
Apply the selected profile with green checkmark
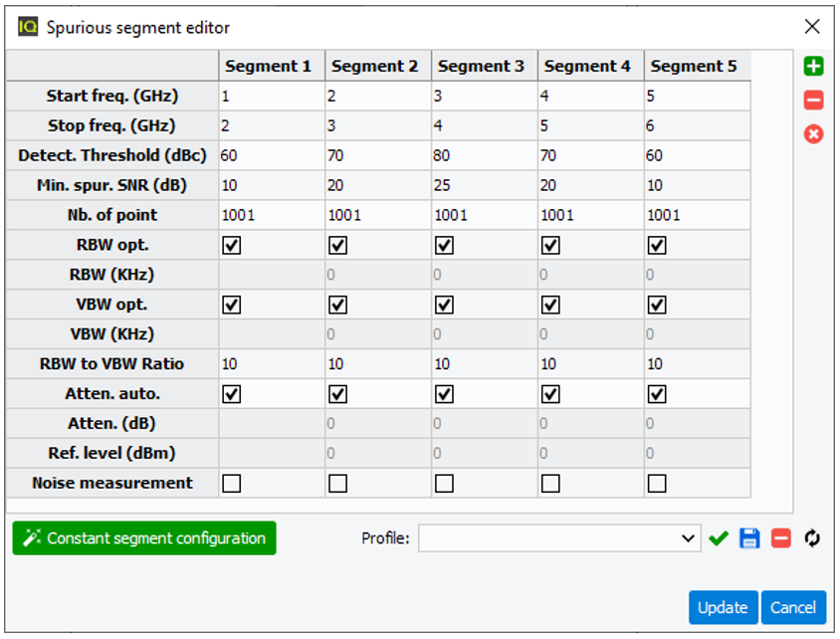[719, 537]
